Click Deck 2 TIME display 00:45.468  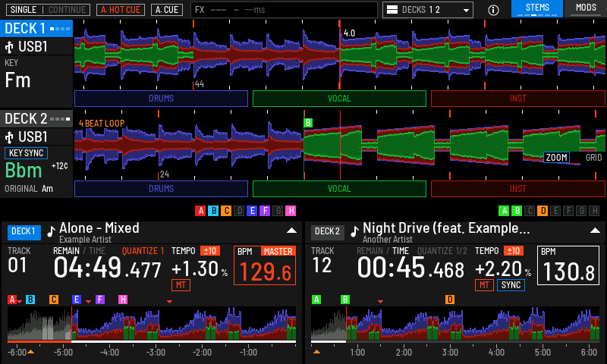pos(410,268)
